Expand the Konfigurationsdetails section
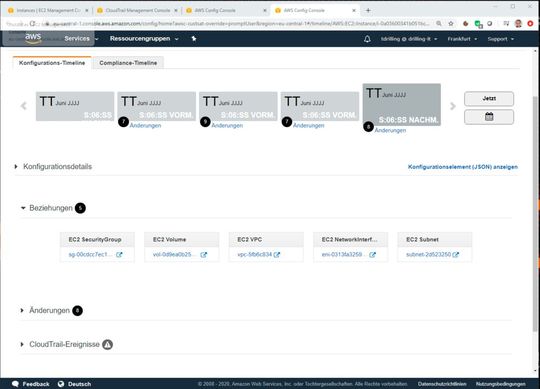This screenshot has width=540, height=389. (54, 167)
